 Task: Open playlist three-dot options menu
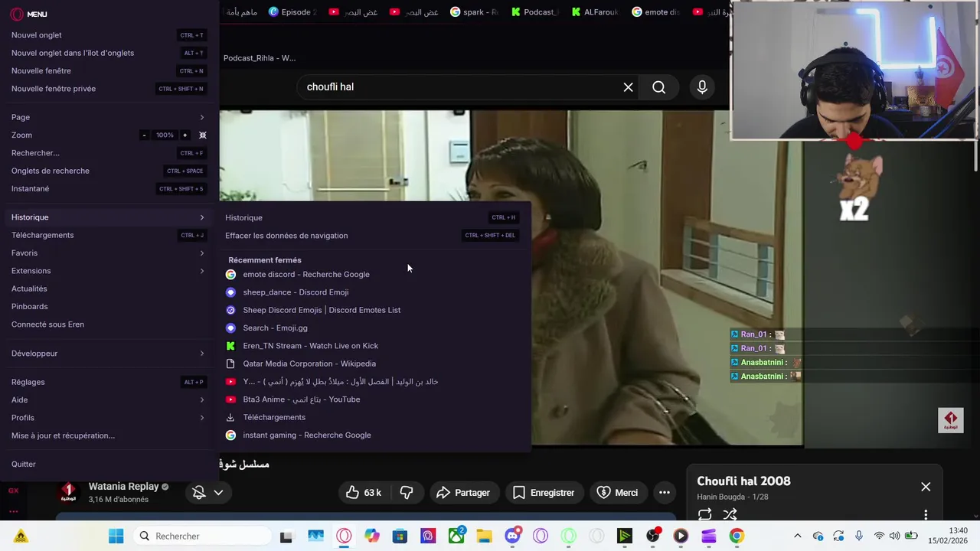(x=926, y=514)
